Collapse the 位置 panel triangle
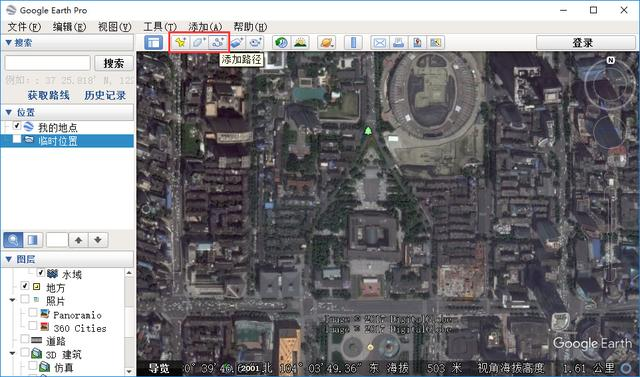 coord(8,112)
